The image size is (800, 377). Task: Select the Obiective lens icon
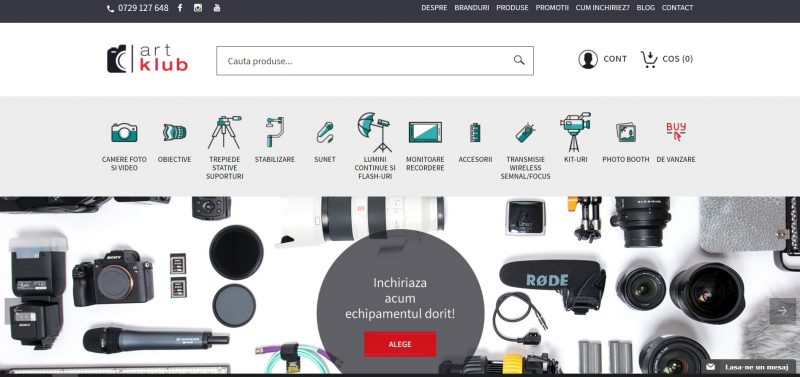[174, 133]
